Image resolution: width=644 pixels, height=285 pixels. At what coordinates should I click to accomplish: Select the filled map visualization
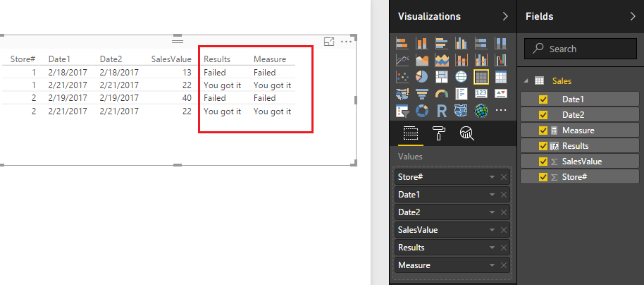402,94
